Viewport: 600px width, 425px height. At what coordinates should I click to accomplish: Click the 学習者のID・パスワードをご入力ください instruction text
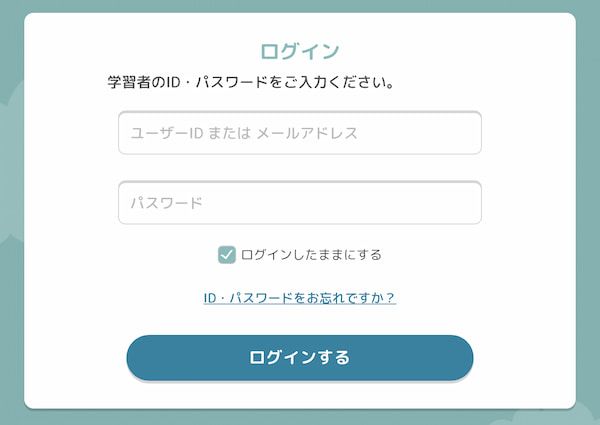[251, 82]
